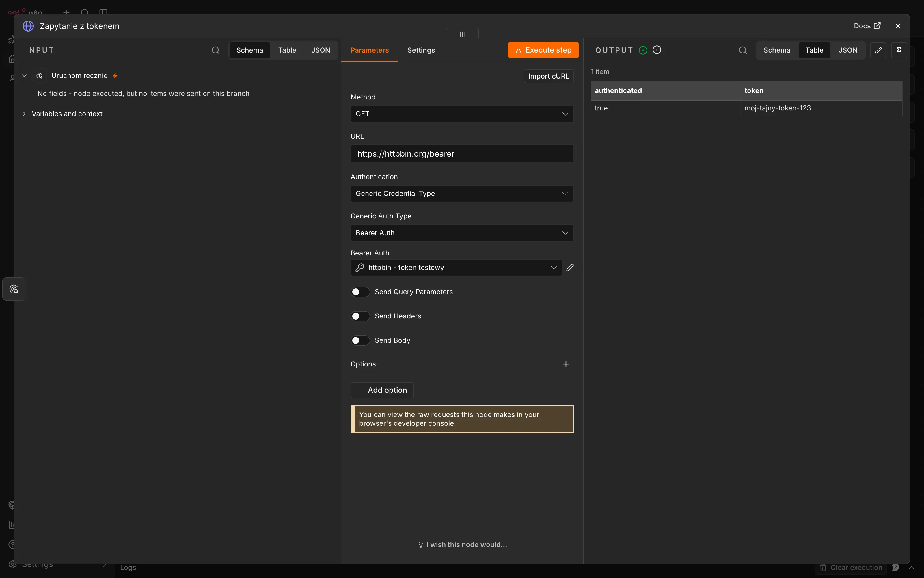Click Execute step button
The height and width of the screenshot is (578, 924).
(543, 50)
